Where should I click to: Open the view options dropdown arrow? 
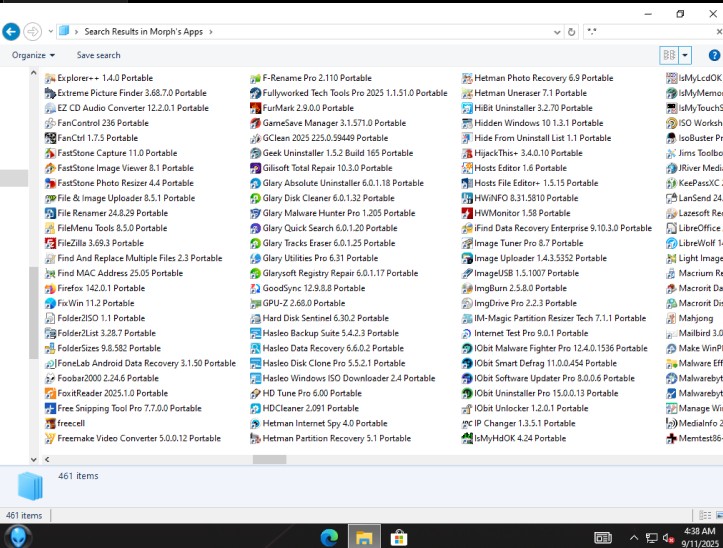click(x=685, y=55)
